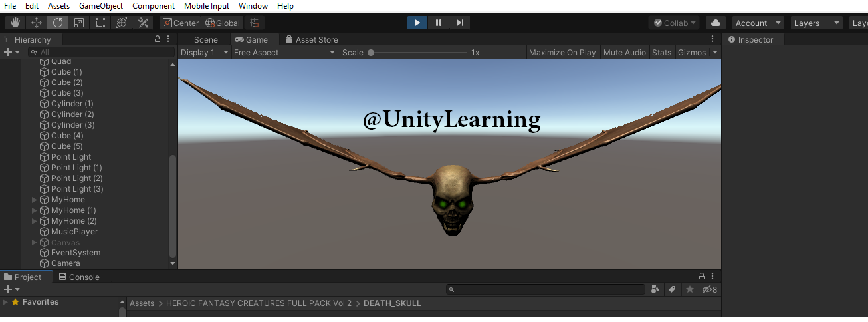Switch to the Console tab

click(78, 277)
